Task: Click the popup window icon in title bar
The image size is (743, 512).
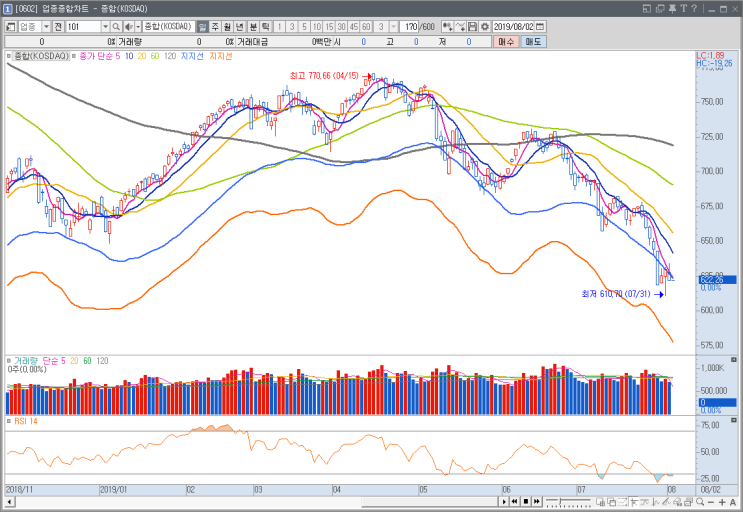Action: click(647, 9)
